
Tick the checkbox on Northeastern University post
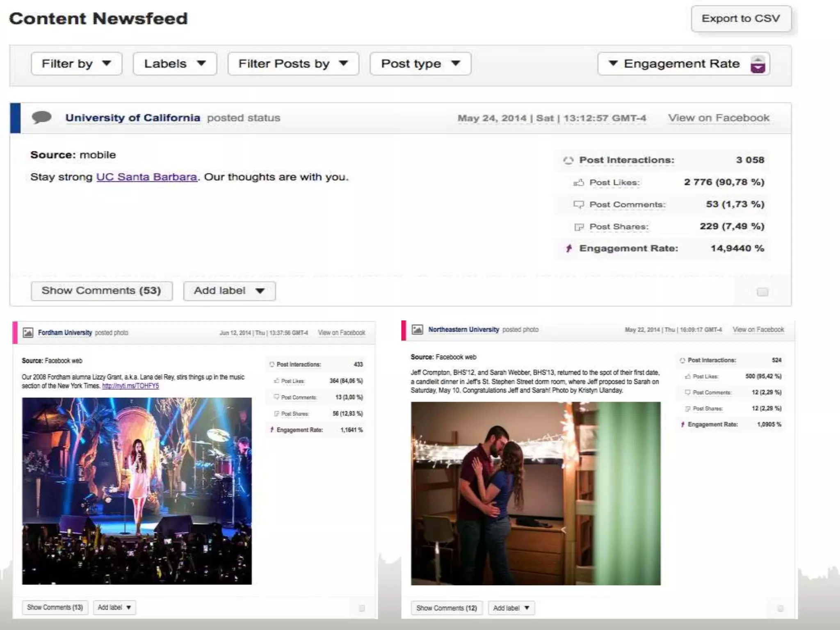click(x=780, y=608)
